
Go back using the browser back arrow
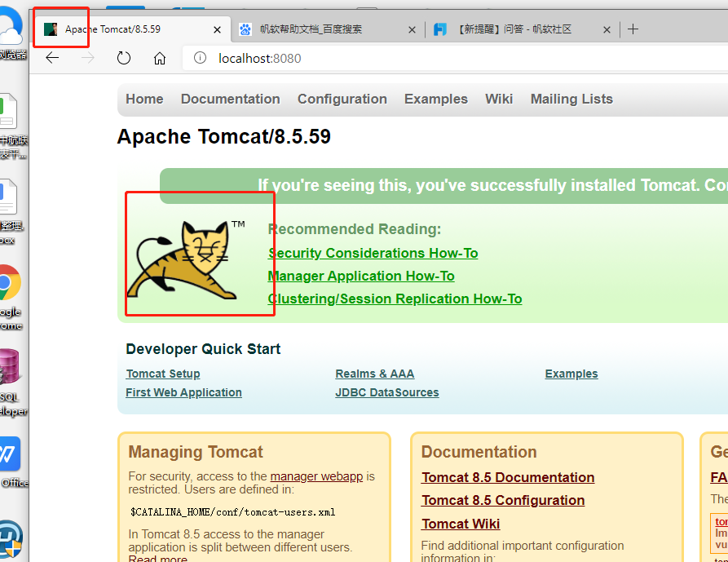click(x=52, y=58)
